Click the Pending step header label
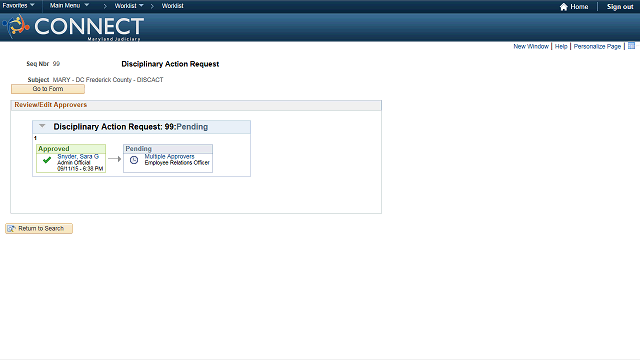The height and width of the screenshot is (360, 640). point(138,149)
